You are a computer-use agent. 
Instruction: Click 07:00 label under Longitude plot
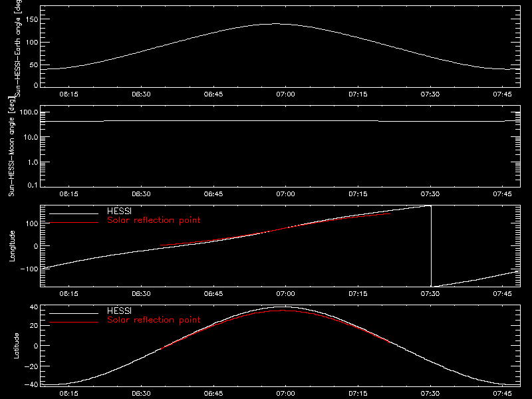click(286, 294)
